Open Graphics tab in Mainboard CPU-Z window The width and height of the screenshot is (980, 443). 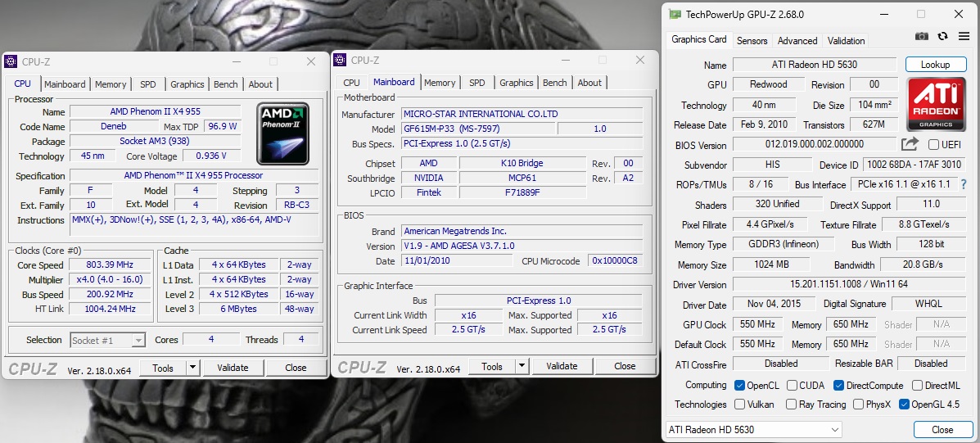pos(517,83)
